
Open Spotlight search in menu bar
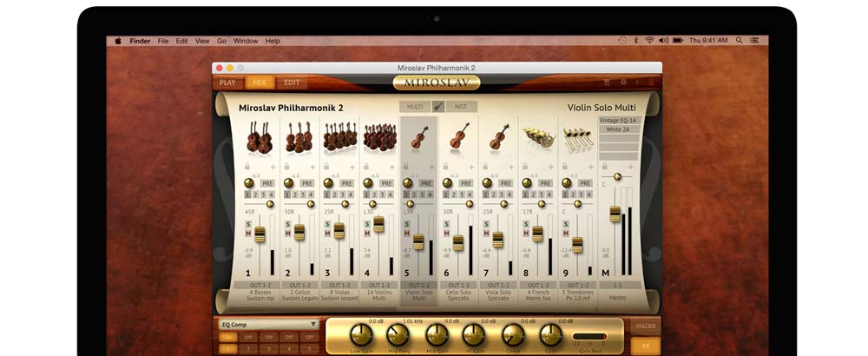coord(739,41)
